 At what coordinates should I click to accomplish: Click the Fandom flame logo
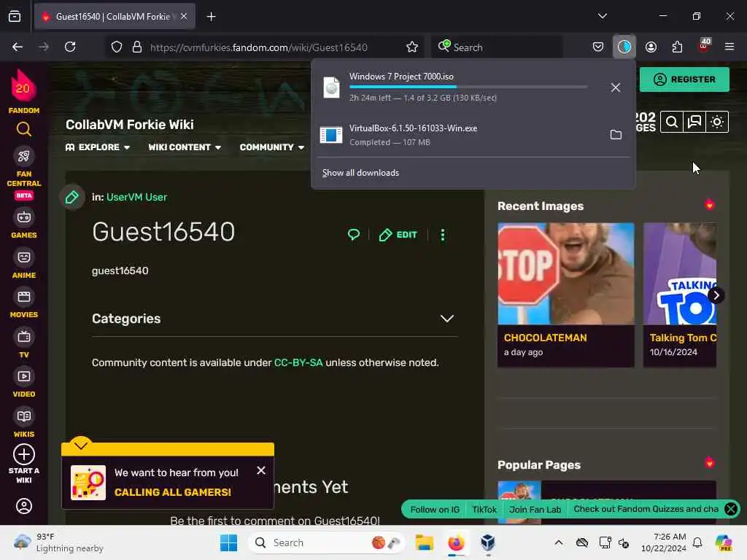tap(23, 86)
